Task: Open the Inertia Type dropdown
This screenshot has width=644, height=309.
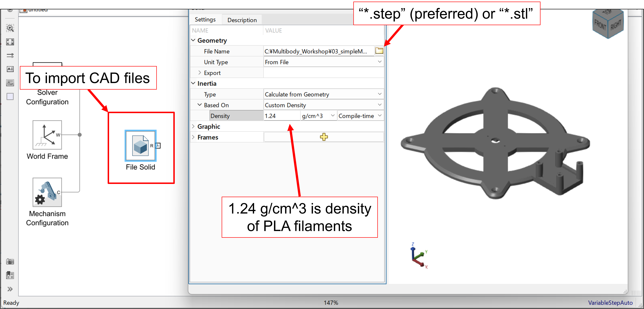Action: [380, 94]
